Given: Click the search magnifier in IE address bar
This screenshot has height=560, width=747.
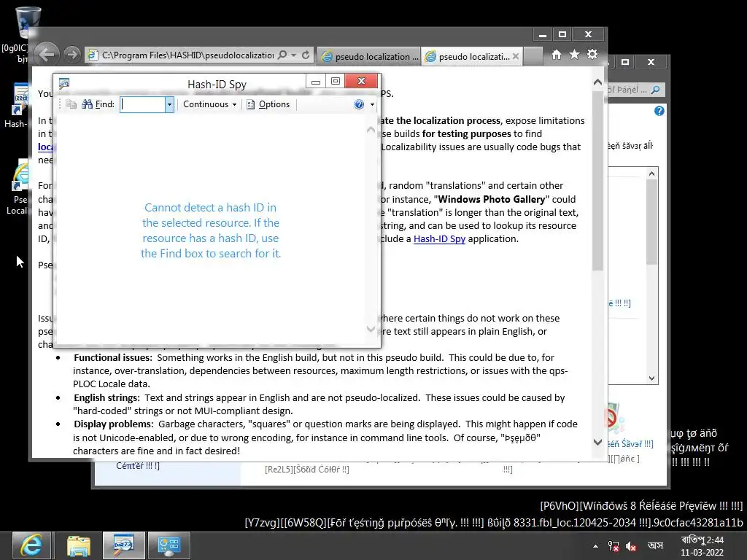Looking at the screenshot, I should [282, 55].
